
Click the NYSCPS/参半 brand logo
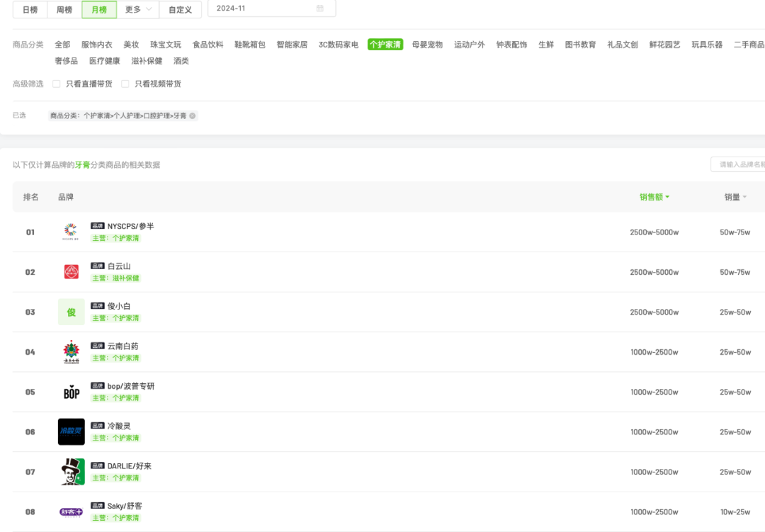tap(72, 232)
